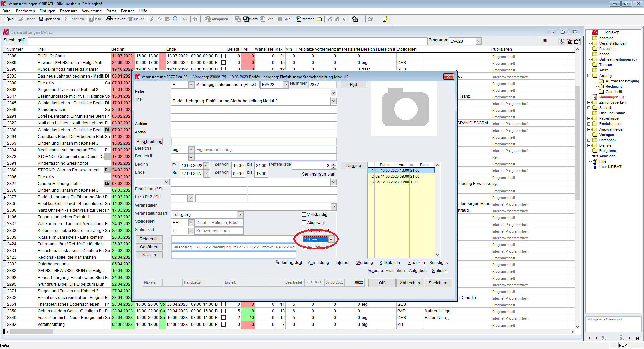Open the Datensatz menu

coord(68,11)
